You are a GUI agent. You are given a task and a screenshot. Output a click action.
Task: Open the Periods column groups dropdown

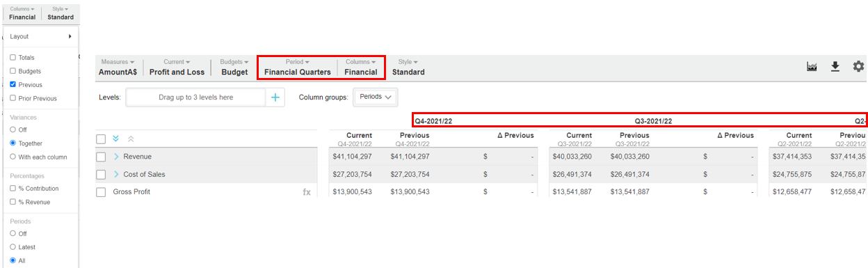point(376,97)
